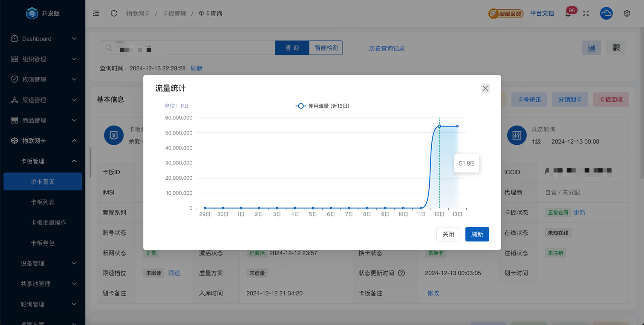Select 卡板列表 in the sidebar
The image size is (644, 325).
pos(43,202)
